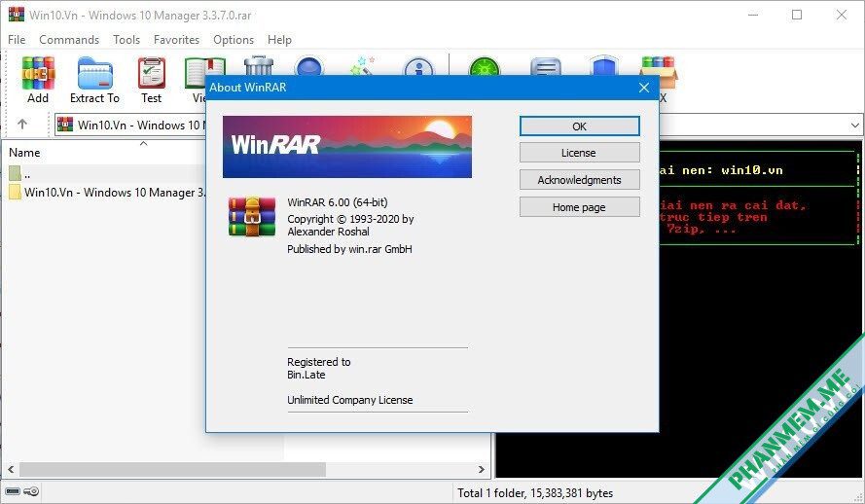Screen dimensions: 865x504
Task: Click the WinRAR sunset banner image
Action: pos(347,147)
